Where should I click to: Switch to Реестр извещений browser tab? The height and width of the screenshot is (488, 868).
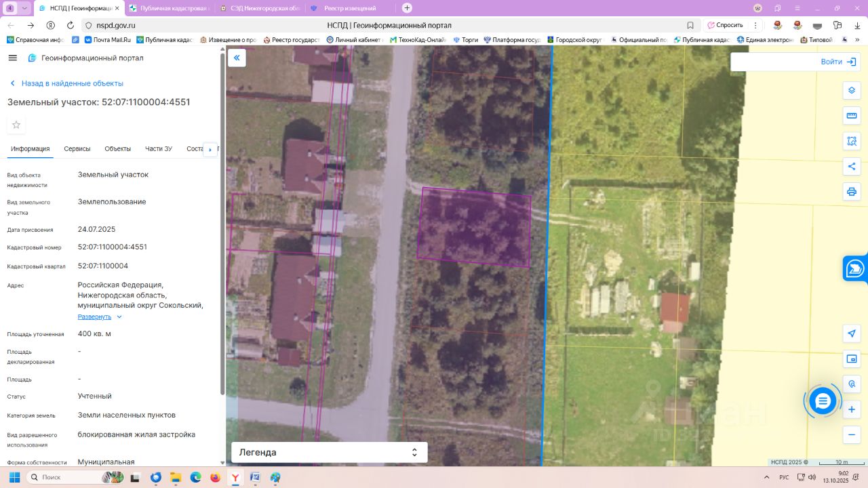[x=351, y=8]
